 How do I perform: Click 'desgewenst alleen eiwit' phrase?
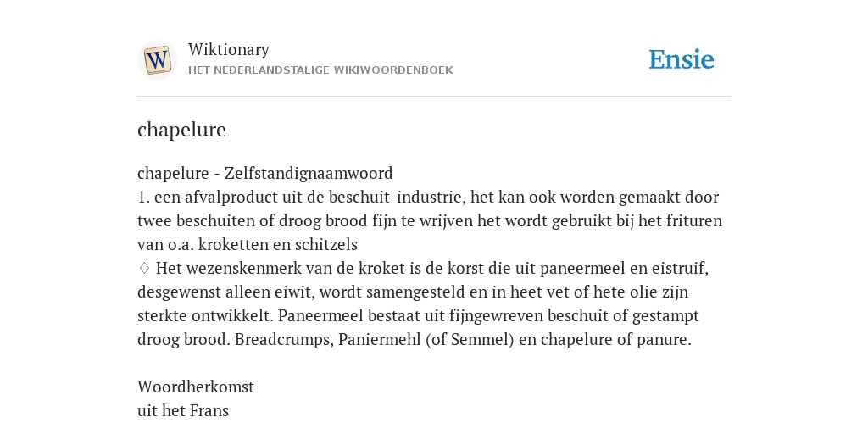point(226,292)
